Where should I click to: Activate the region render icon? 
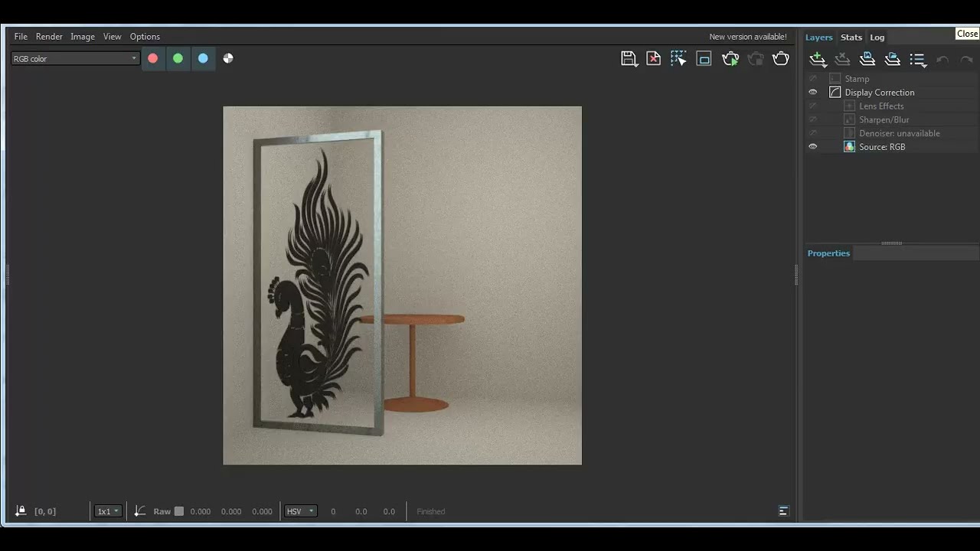click(704, 59)
